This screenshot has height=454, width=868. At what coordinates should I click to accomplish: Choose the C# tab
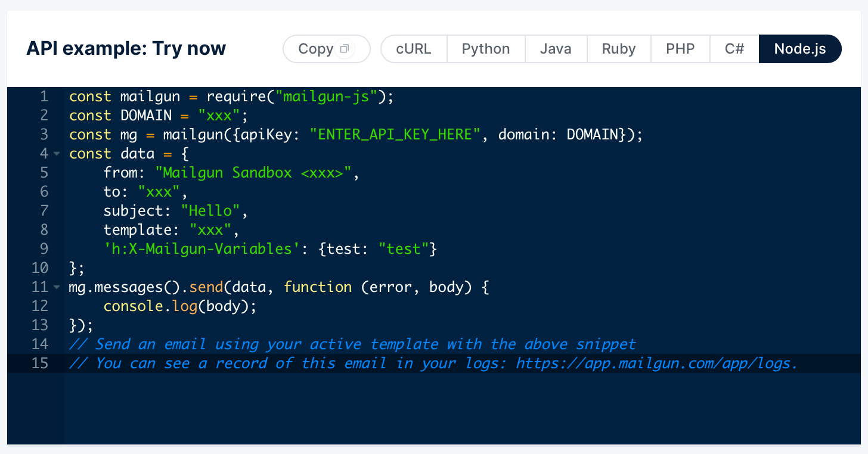[x=734, y=49]
